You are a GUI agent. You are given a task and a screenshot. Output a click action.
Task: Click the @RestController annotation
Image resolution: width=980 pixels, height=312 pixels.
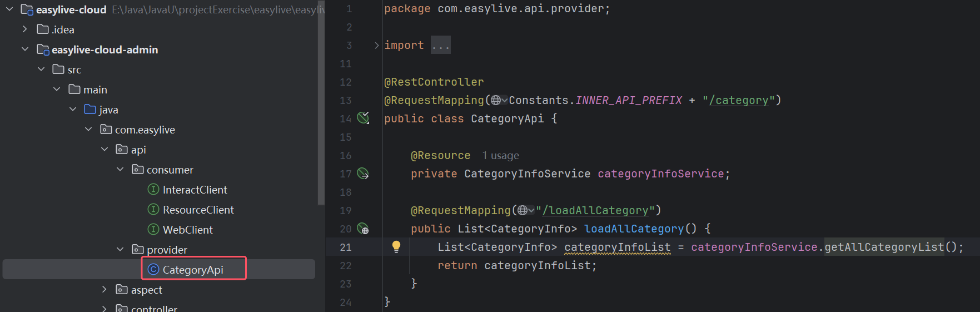pos(434,82)
